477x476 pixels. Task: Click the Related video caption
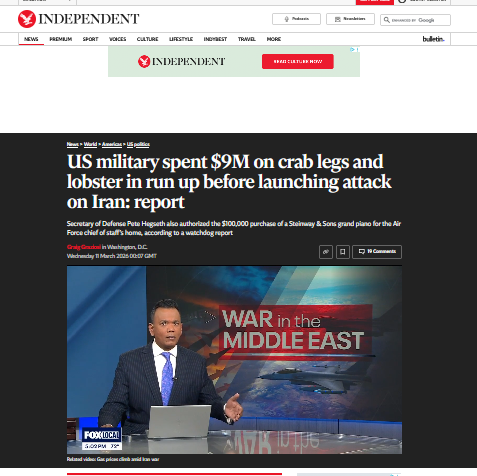click(x=113, y=459)
